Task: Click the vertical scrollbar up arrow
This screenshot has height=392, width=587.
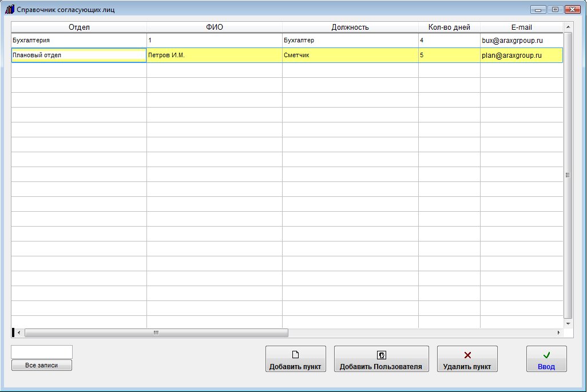Action: tap(568, 27)
